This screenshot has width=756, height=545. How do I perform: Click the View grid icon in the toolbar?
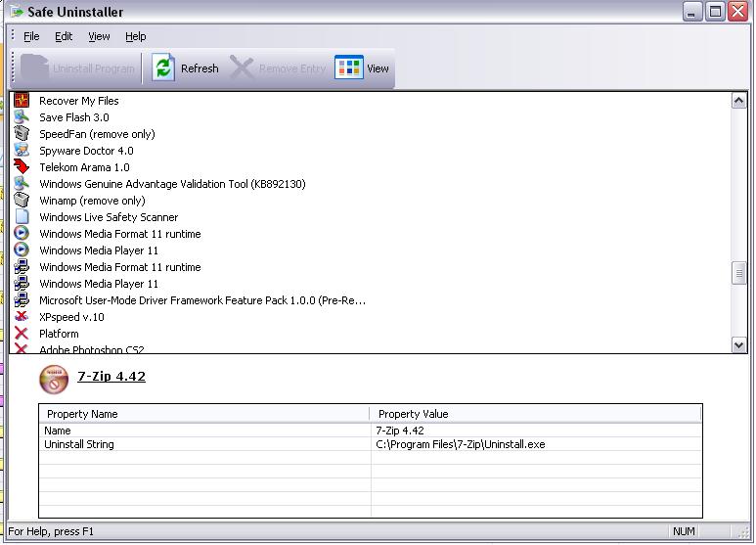coord(348,68)
